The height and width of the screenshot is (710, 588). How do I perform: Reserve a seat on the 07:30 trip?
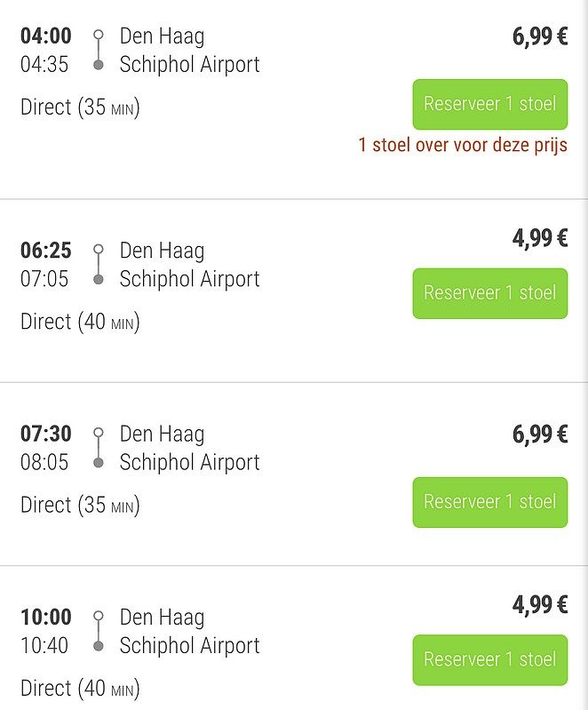click(489, 502)
